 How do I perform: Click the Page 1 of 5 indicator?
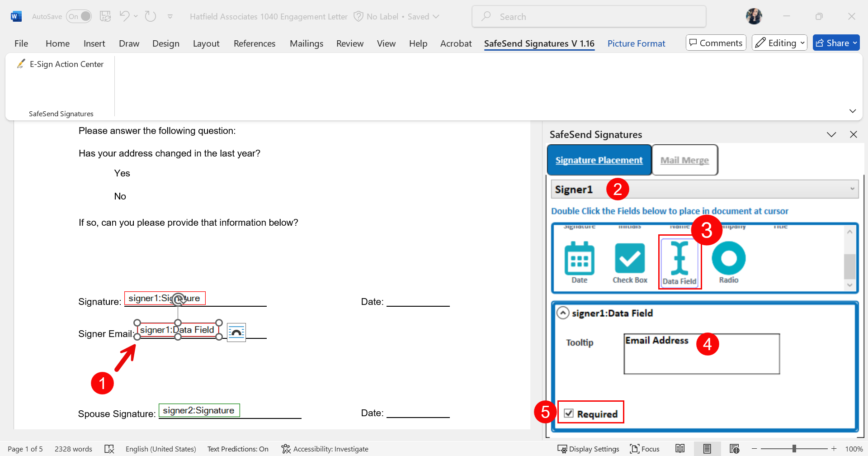click(x=25, y=449)
